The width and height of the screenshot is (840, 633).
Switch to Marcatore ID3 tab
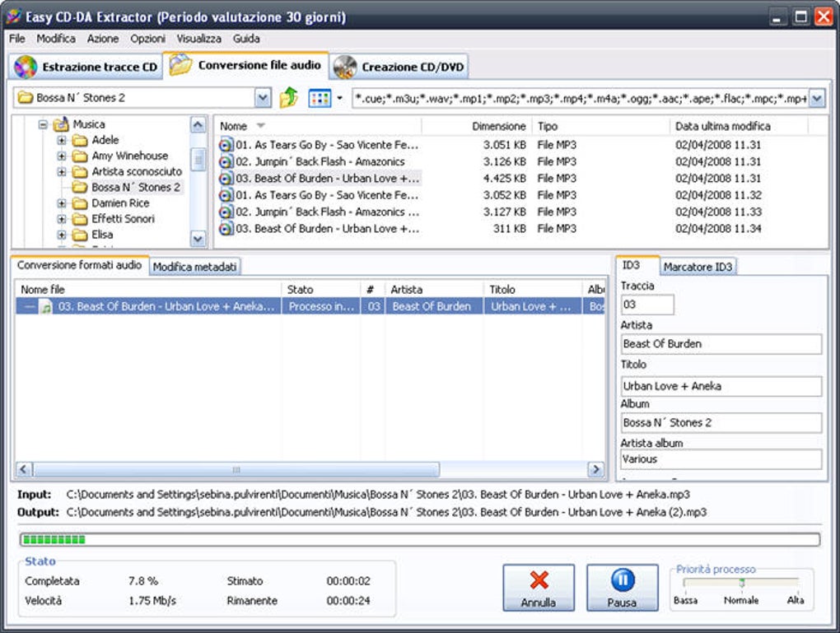pyautogui.click(x=698, y=267)
